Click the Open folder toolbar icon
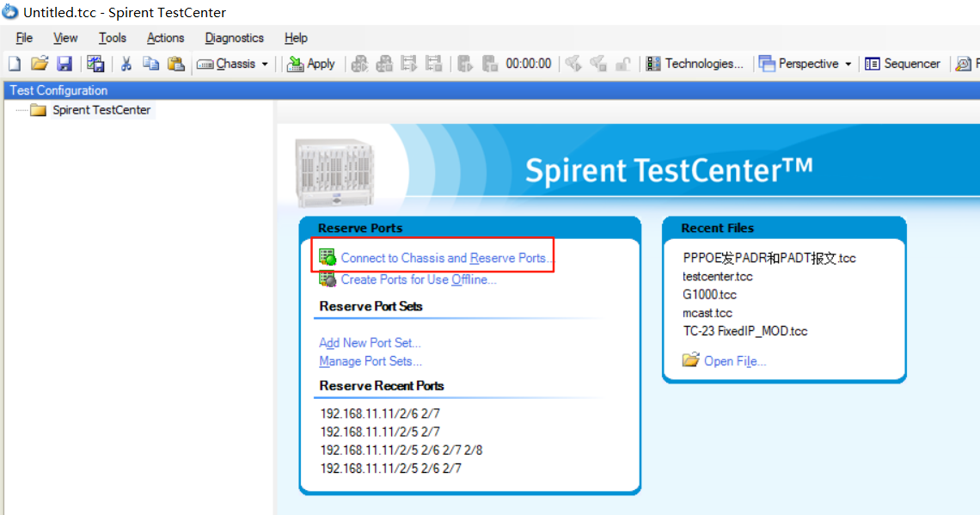This screenshot has height=515, width=980. pyautogui.click(x=40, y=63)
